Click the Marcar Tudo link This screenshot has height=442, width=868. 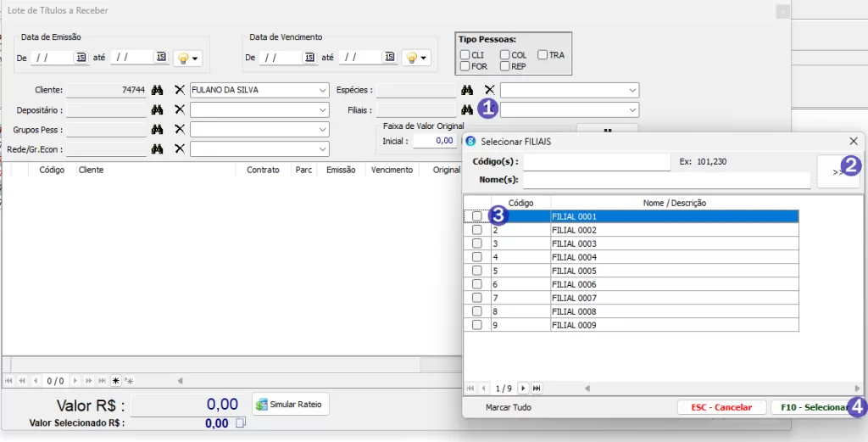click(509, 407)
